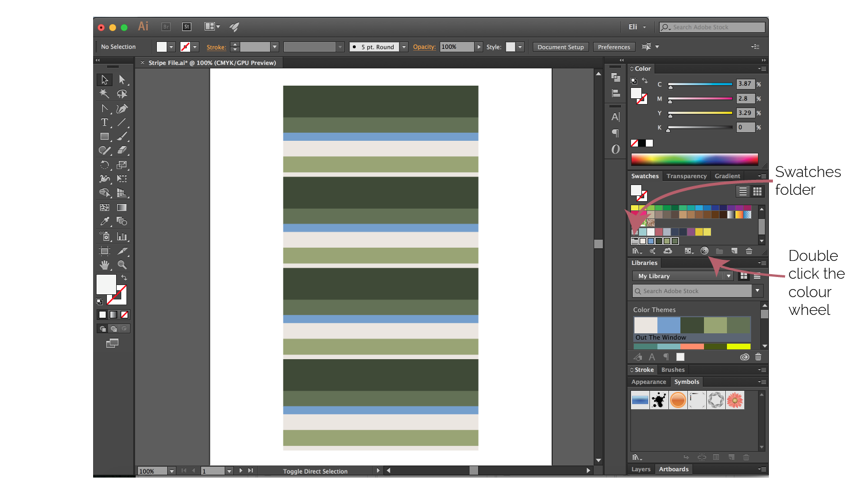This screenshot has height=504, width=862.
Task: Switch Swatches panel to list view
Action: [x=743, y=191]
